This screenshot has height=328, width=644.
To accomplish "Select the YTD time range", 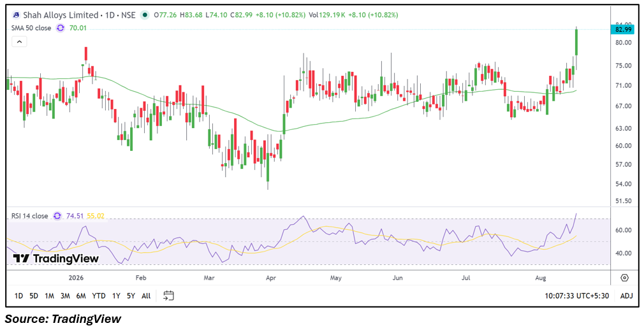I will [99, 296].
